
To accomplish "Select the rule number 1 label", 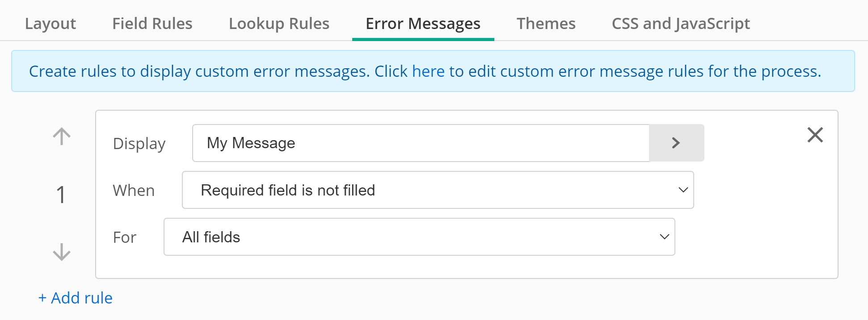I will pos(61,195).
